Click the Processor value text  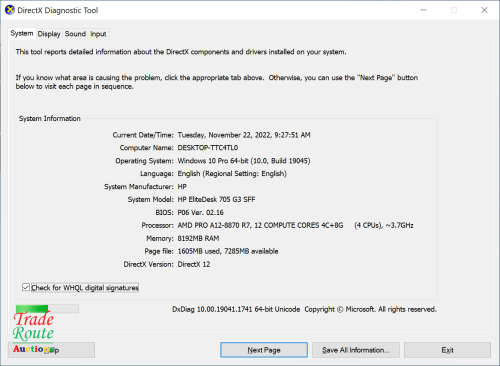[x=295, y=225]
